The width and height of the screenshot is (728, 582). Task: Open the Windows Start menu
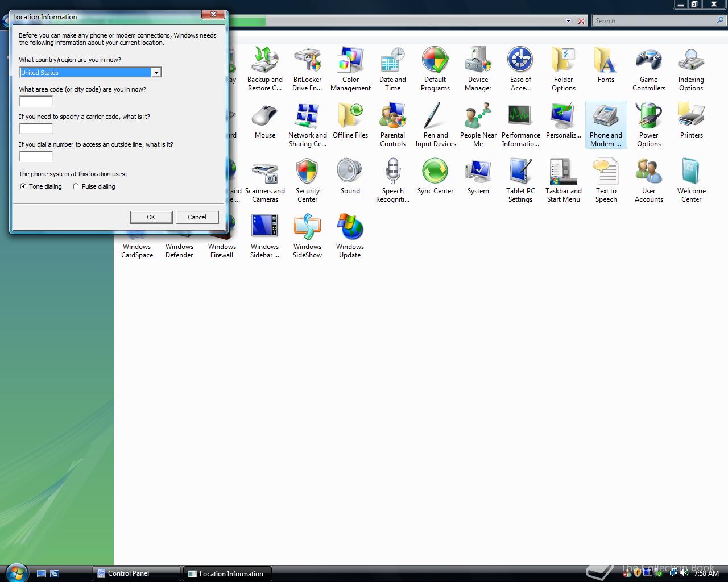[16, 572]
